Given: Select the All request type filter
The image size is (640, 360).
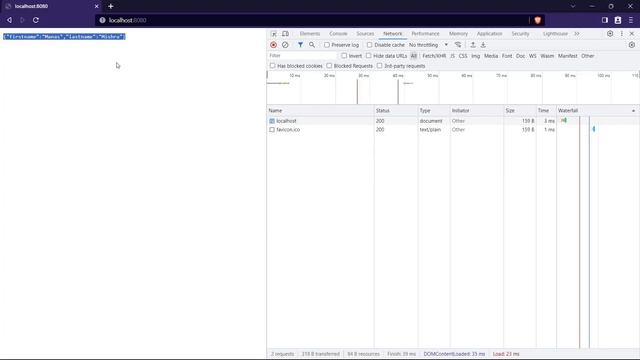Looking at the screenshot, I should 414,56.
